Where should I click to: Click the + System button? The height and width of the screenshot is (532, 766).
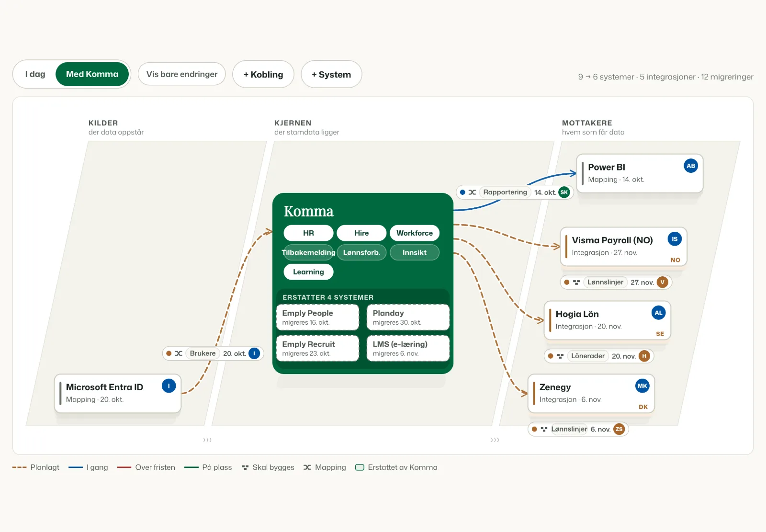click(x=331, y=74)
